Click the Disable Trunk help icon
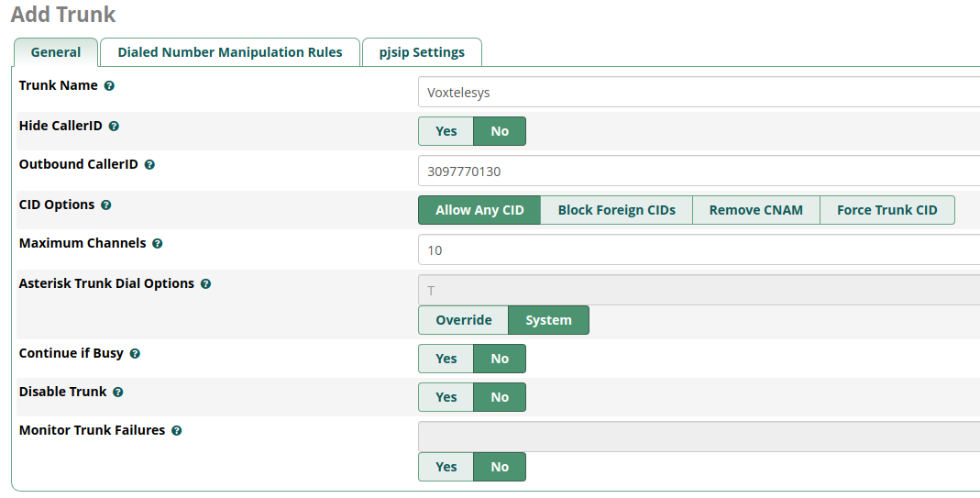Image resolution: width=980 pixels, height=498 pixels. coord(118,392)
